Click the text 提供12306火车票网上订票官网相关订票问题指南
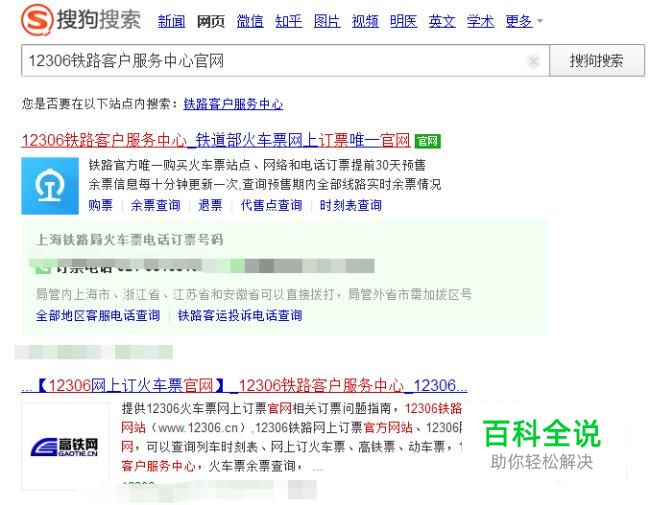This screenshot has height=505, width=650. point(256,408)
